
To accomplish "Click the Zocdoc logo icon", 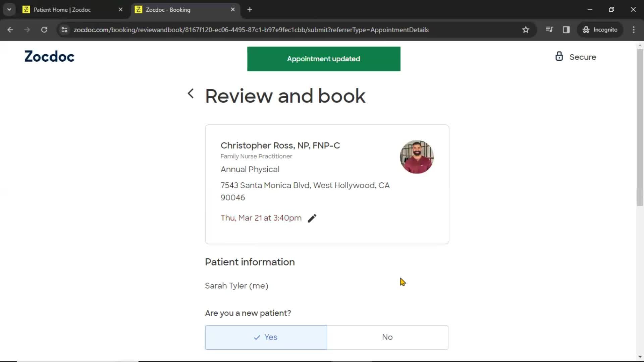I will tap(49, 57).
